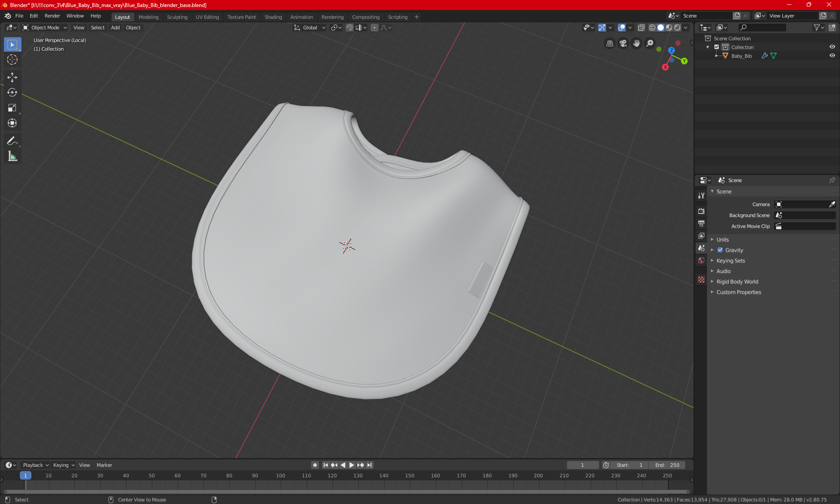Viewport: 840px width, 504px height.
Task: Open the Render menu
Action: click(x=52, y=16)
